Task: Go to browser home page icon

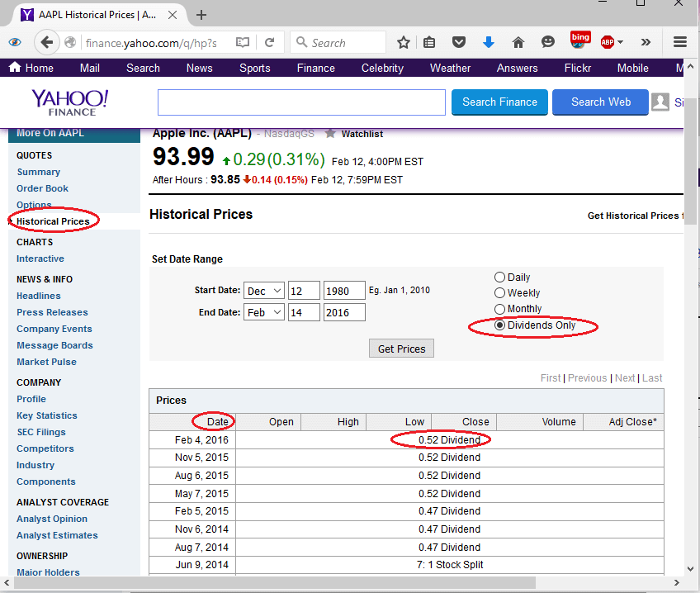Action: (x=518, y=42)
